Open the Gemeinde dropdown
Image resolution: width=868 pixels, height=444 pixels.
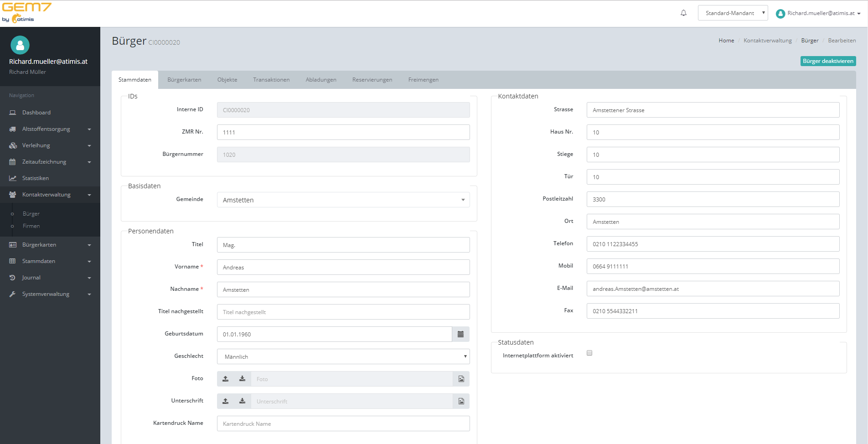(343, 200)
